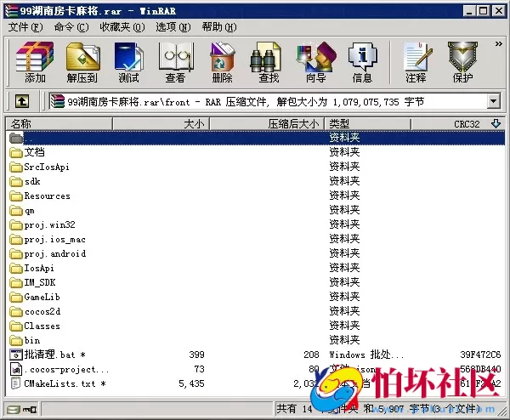
Task: Click the key icon in status bar
Action: tap(30, 410)
